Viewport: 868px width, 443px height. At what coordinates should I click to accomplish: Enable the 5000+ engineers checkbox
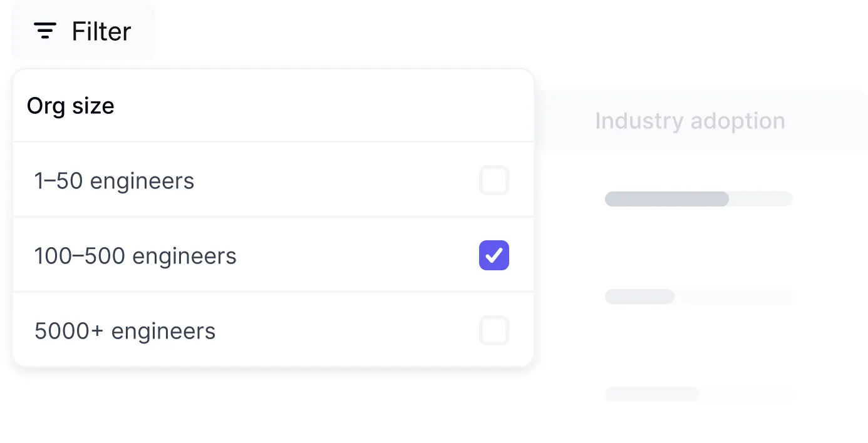click(494, 330)
